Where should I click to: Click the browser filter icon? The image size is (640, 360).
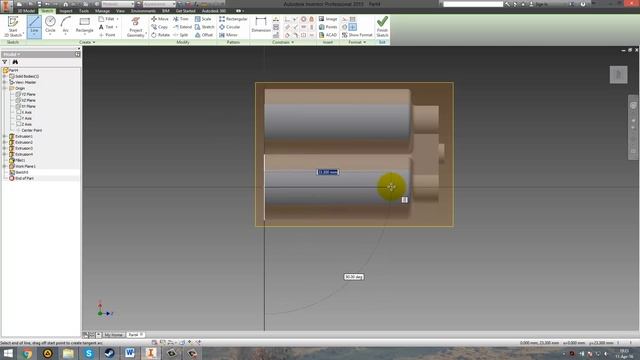pos(5,62)
